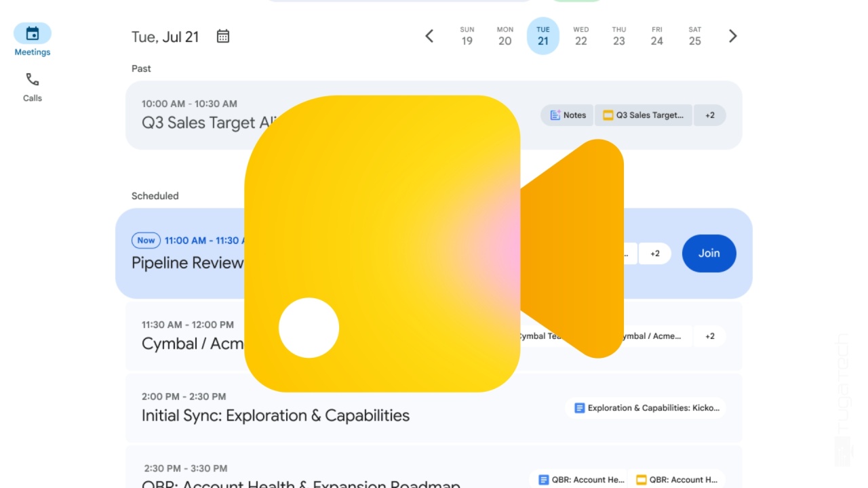Open Initial Sync: Exploration & Capabilities meeting

(275, 415)
